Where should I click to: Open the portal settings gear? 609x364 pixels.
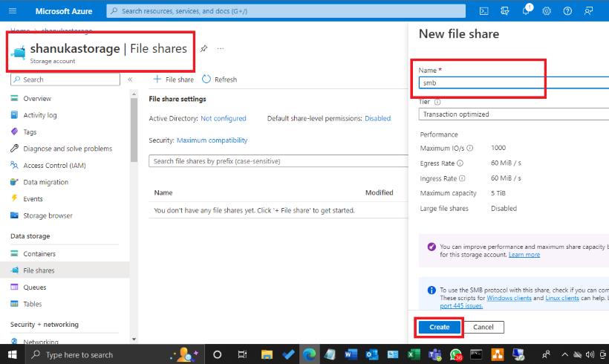coord(547,11)
